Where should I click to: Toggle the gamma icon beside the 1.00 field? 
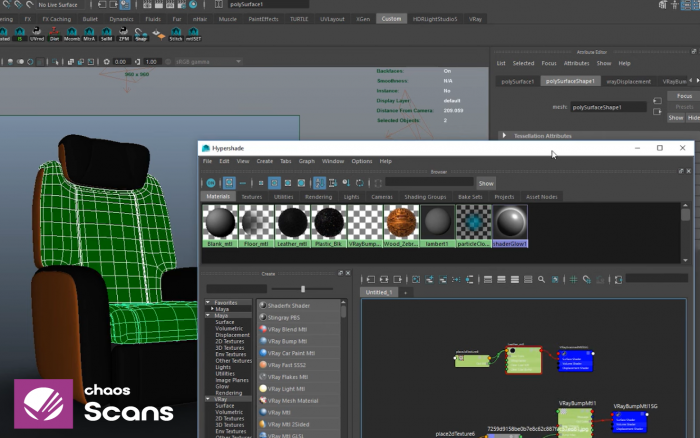coord(137,62)
